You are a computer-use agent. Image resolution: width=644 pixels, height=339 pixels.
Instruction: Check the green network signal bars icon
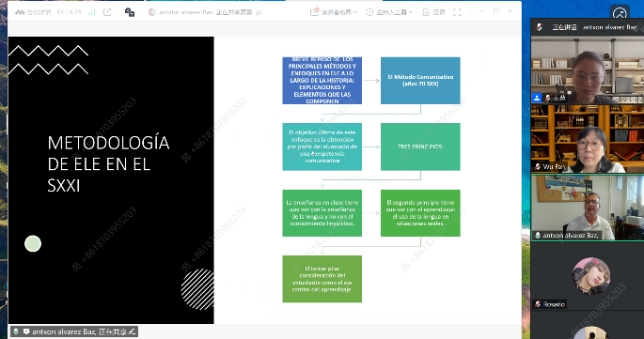[x=92, y=12]
